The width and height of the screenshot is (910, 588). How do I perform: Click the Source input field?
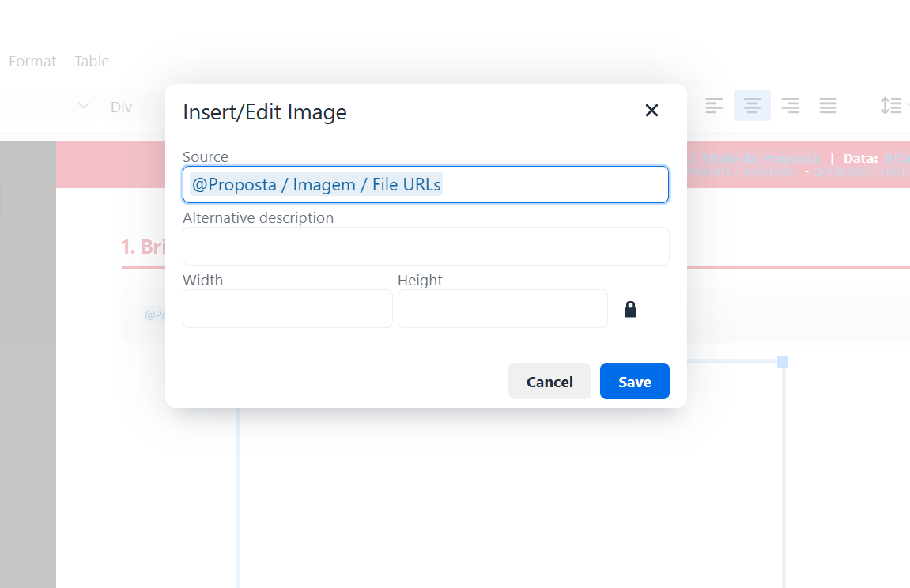(553, 185)
